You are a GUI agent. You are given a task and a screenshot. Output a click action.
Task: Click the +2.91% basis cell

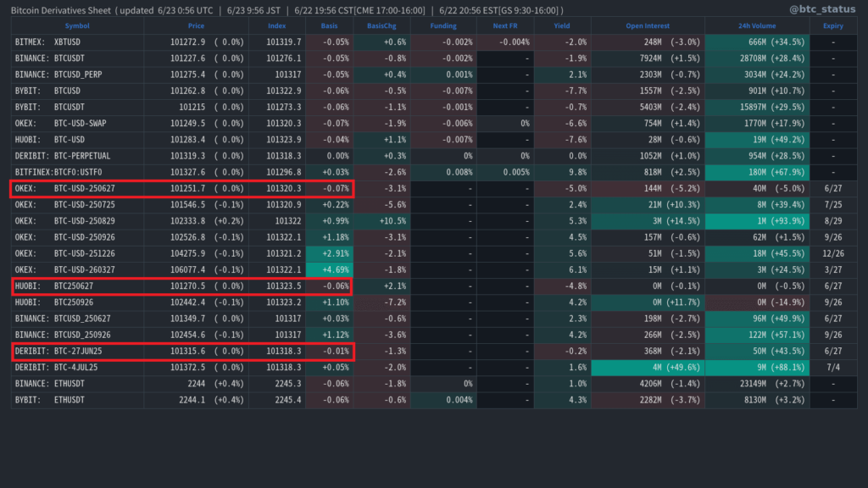point(330,253)
